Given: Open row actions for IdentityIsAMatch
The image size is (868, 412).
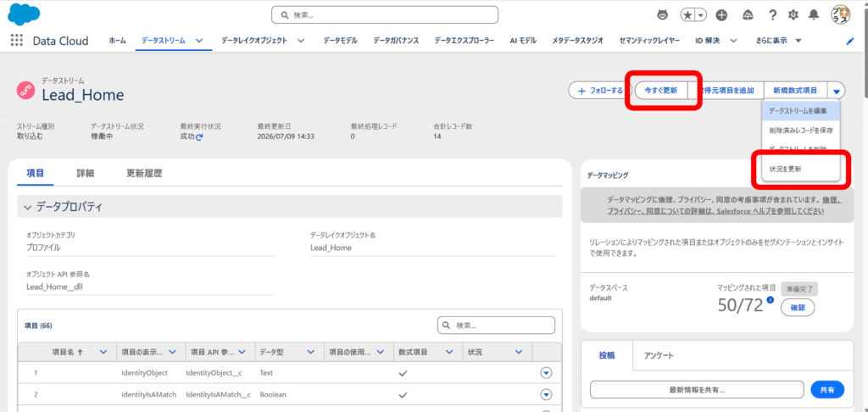Looking at the screenshot, I should pos(547,394).
